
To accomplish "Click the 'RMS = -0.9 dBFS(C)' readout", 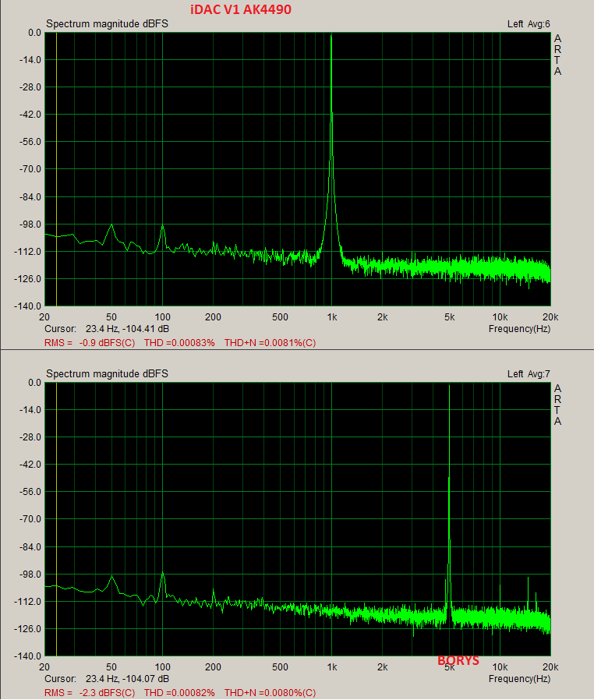I will (x=90, y=343).
